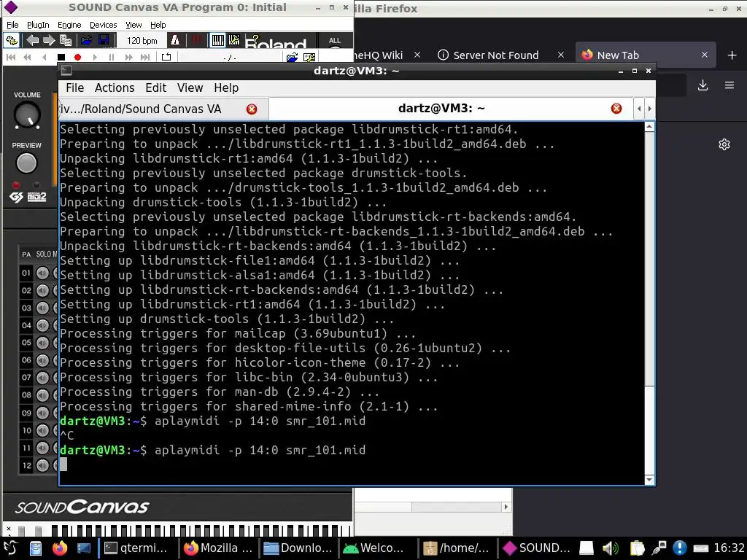
Task: Click terminal scrollbar up arrow
Action: point(649,127)
